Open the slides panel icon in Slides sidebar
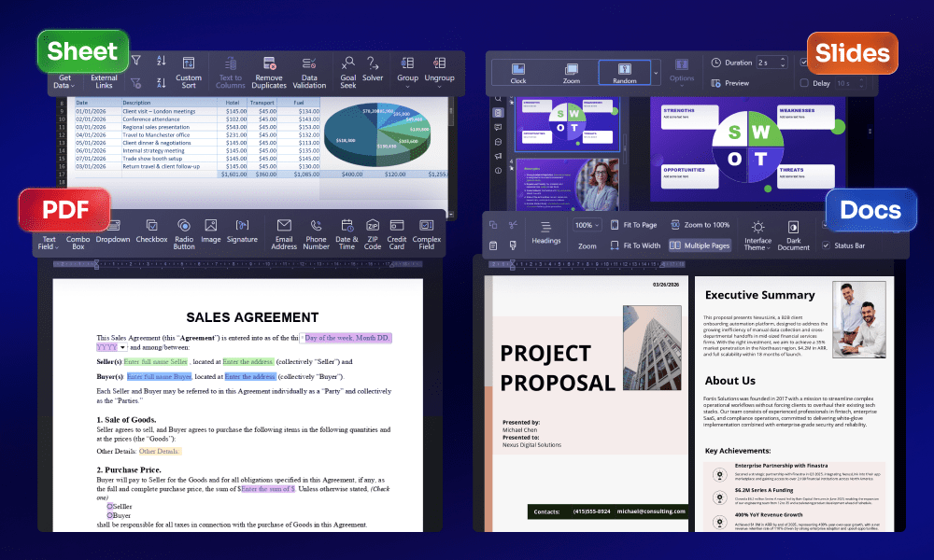This screenshot has width=934, height=560. (498, 113)
